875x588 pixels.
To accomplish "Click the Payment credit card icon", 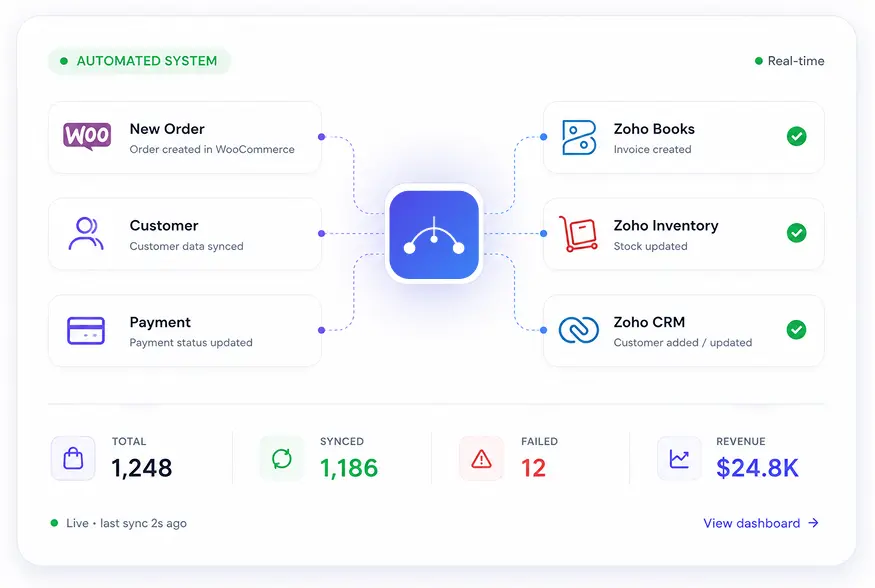I will (86, 331).
